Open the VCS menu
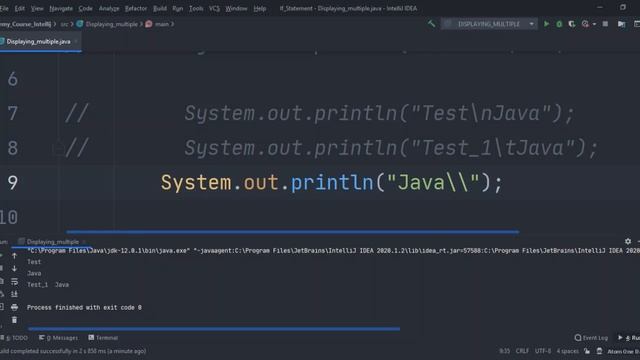This screenshot has height=360, width=640. [x=214, y=8]
